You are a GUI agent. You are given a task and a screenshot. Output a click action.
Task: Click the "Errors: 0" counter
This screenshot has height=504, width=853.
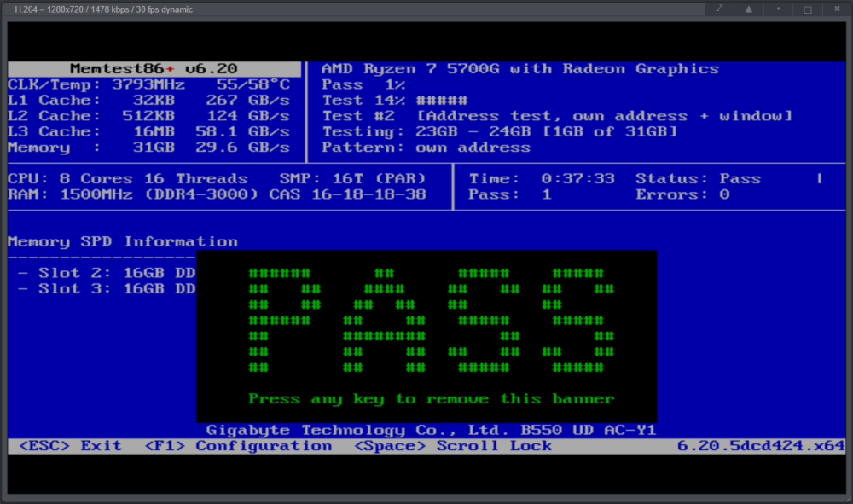coord(682,194)
